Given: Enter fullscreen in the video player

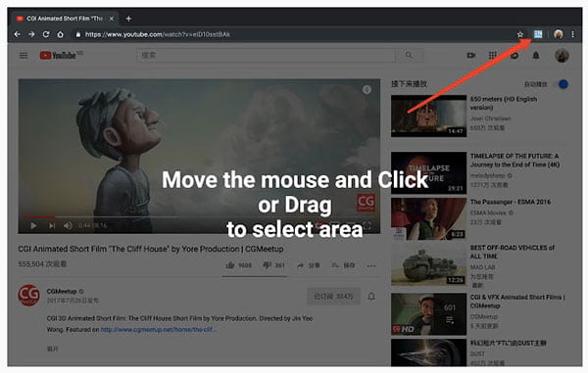Looking at the screenshot, I should click(367, 225).
